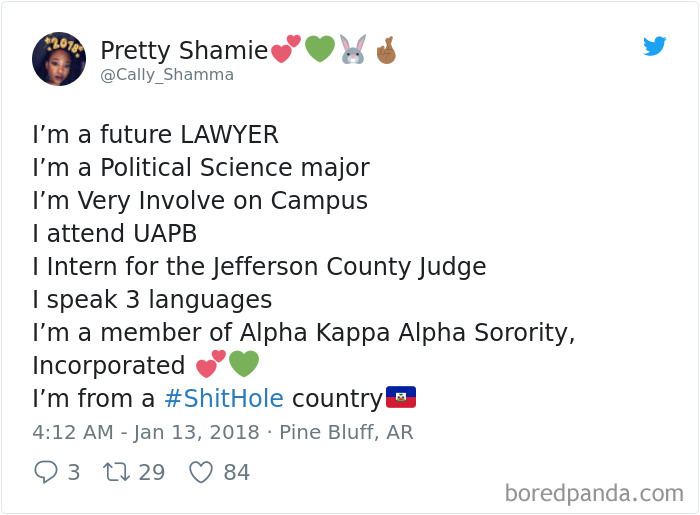Screen dimensions: 700x515
Task: Open the #ShitHole hashtag
Action: pos(224,399)
